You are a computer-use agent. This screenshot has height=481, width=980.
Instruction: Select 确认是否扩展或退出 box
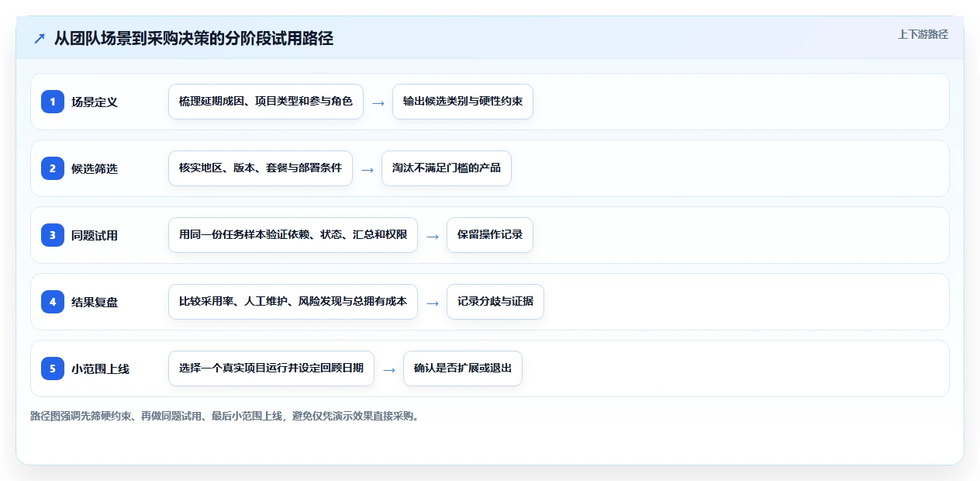point(463,369)
